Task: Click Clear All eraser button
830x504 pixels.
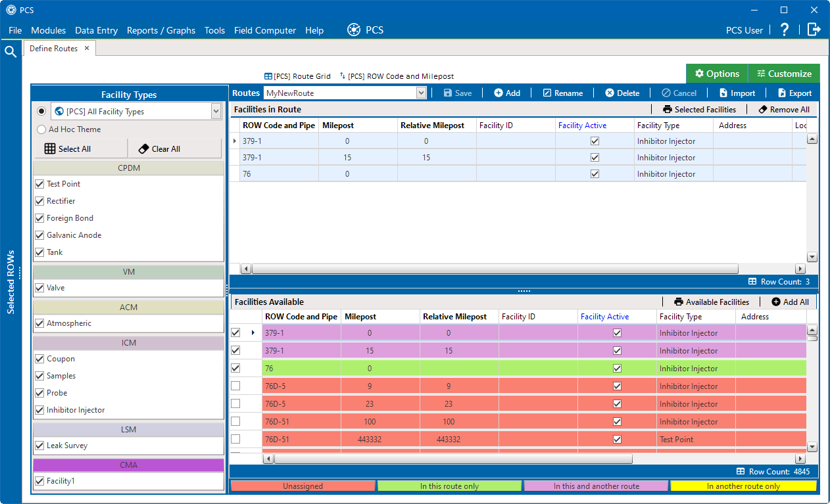Action: point(175,149)
